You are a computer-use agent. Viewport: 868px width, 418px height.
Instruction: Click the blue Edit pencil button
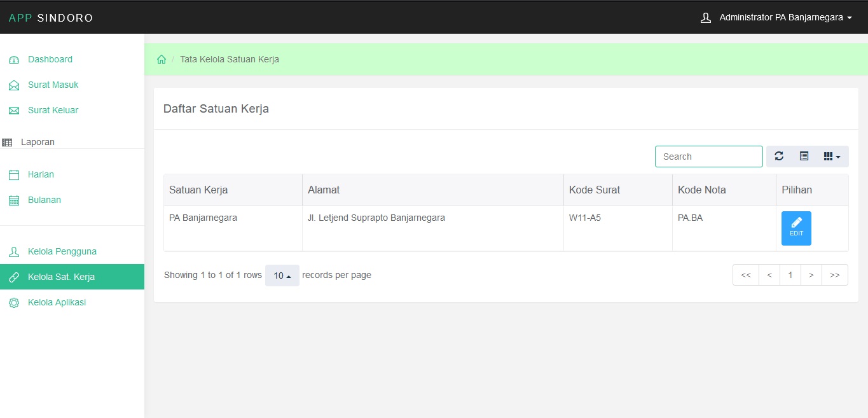click(x=796, y=228)
